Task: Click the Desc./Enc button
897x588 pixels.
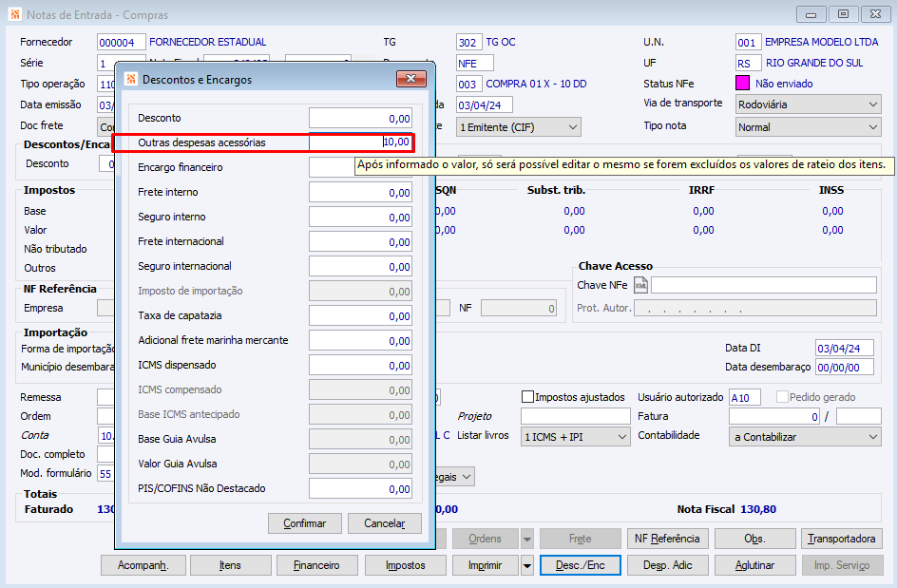Action: pos(580,565)
